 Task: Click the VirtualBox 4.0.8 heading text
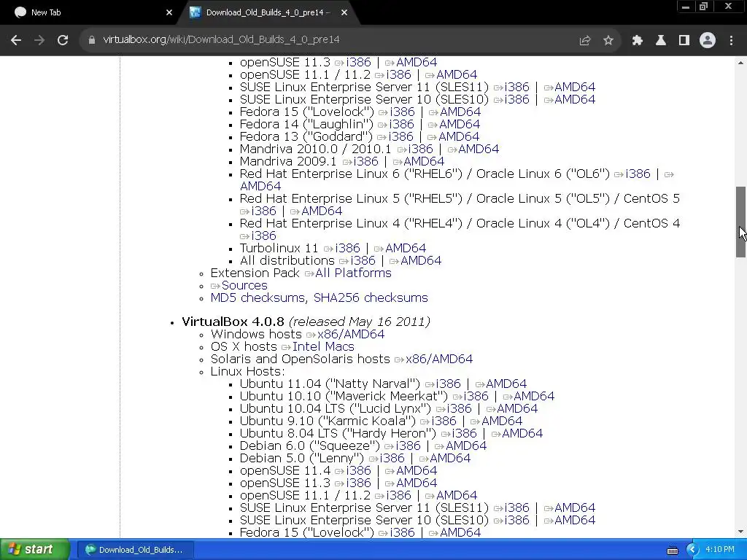coord(233,322)
